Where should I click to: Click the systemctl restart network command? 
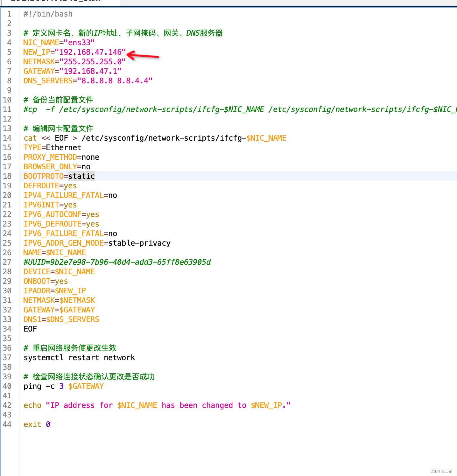pos(79,357)
